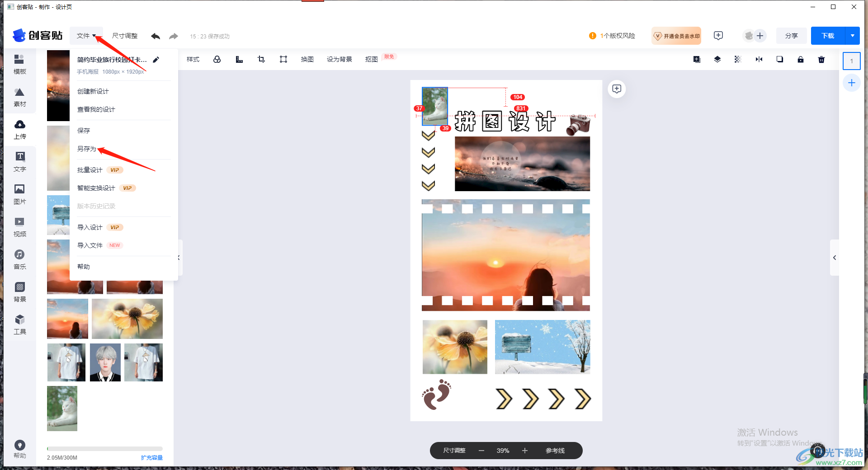The image size is (868, 470).
Task: Zoom out with minus button
Action: tap(481, 451)
